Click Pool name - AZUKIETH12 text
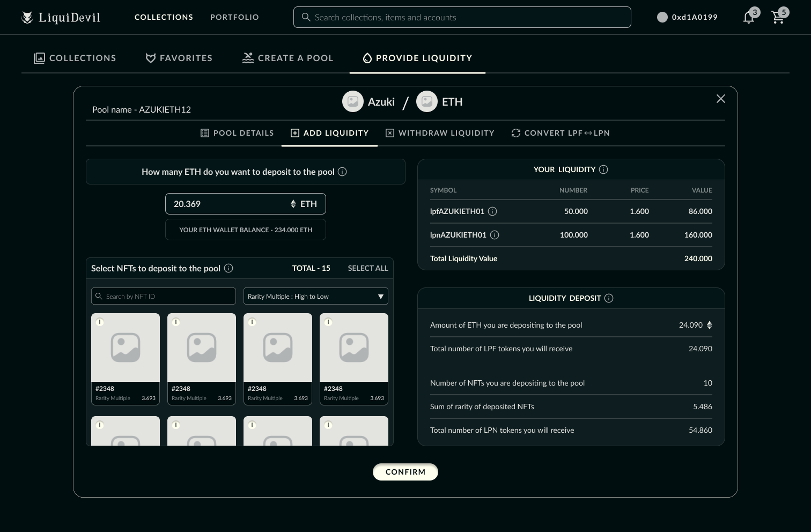 [x=142, y=109]
